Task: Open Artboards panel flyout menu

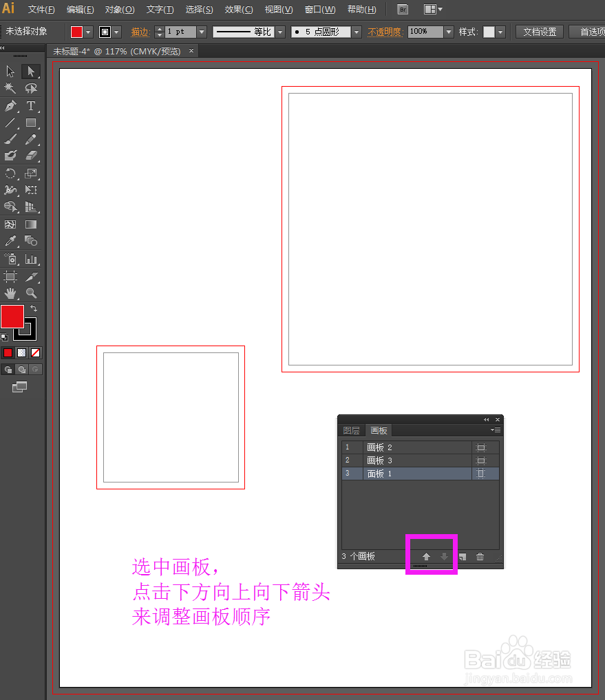Action: click(x=496, y=430)
